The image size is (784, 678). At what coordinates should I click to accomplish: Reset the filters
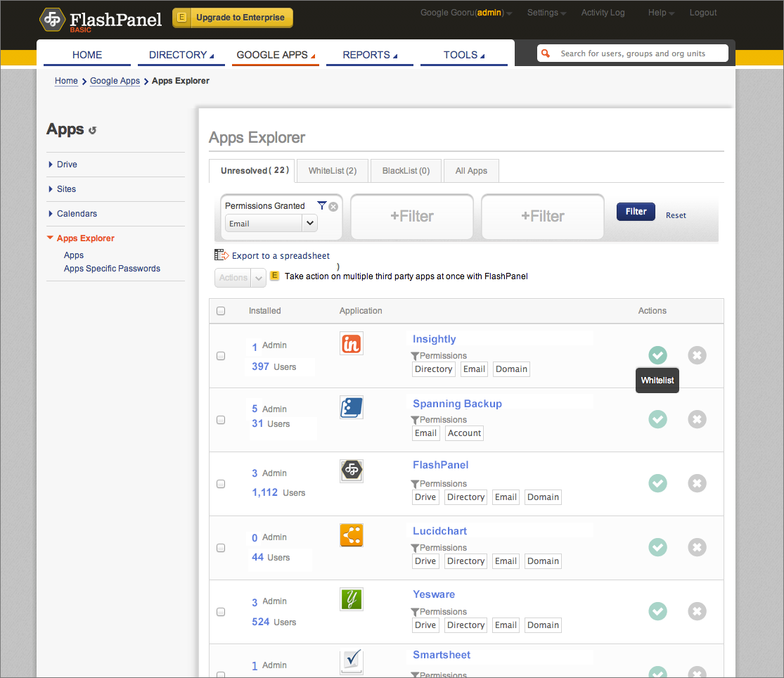click(x=676, y=215)
